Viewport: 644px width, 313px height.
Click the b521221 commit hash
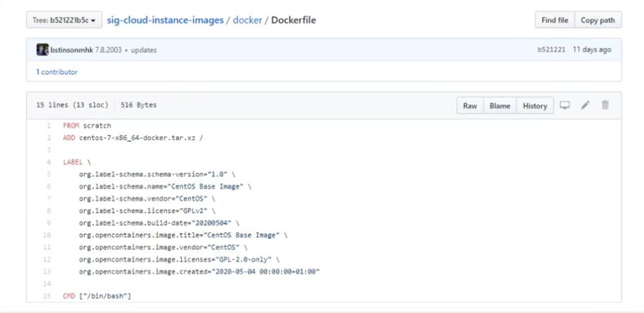click(551, 50)
